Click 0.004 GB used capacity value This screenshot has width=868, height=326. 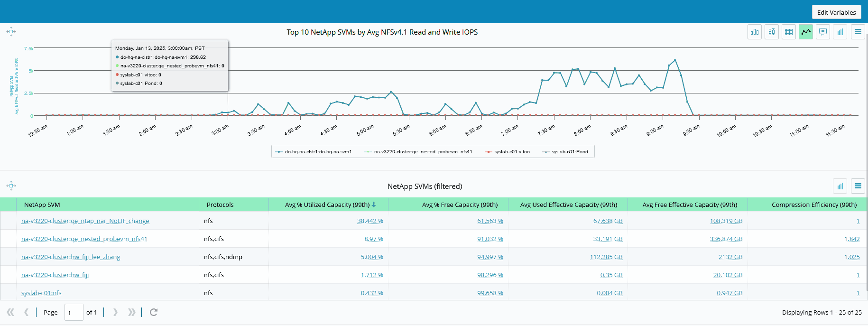(609, 293)
